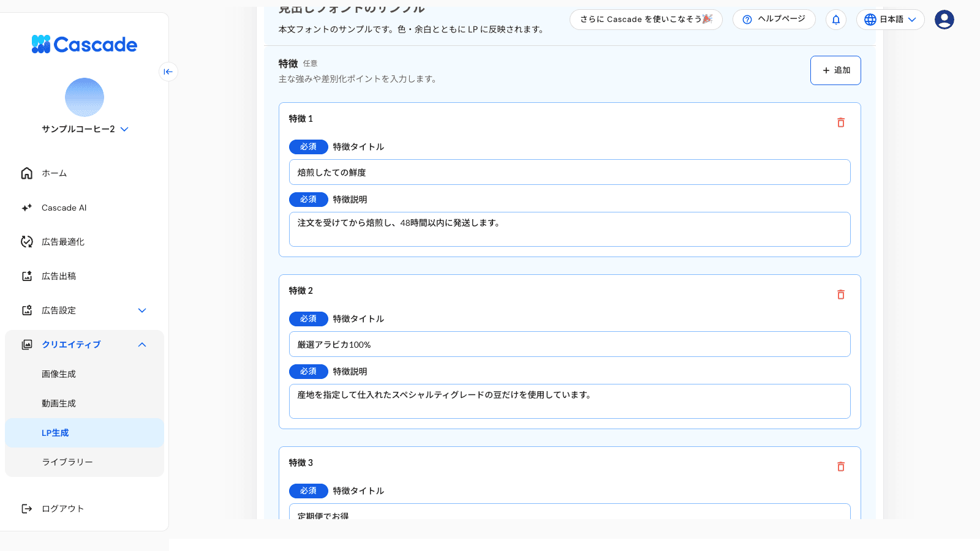Click さらに Cascade を使いこなそう button
This screenshot has width=980, height=551.
[646, 19]
